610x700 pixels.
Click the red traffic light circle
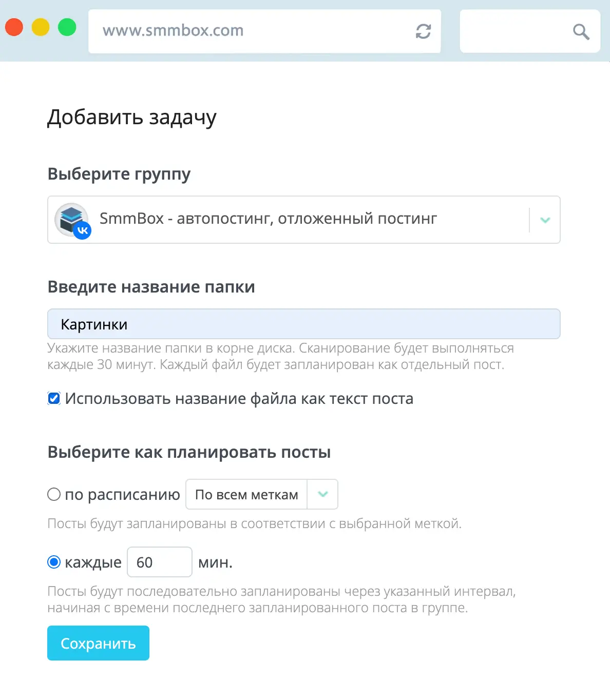13,27
